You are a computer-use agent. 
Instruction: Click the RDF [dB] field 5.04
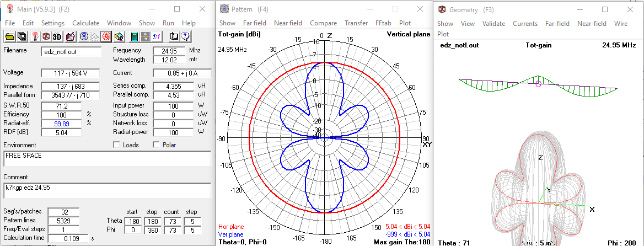(x=61, y=132)
